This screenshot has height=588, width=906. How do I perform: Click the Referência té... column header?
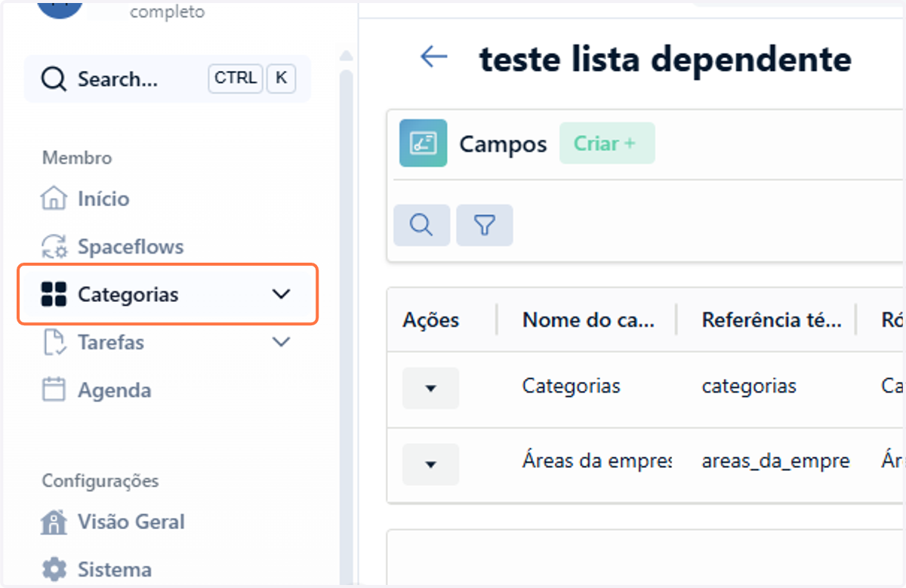pos(772,320)
